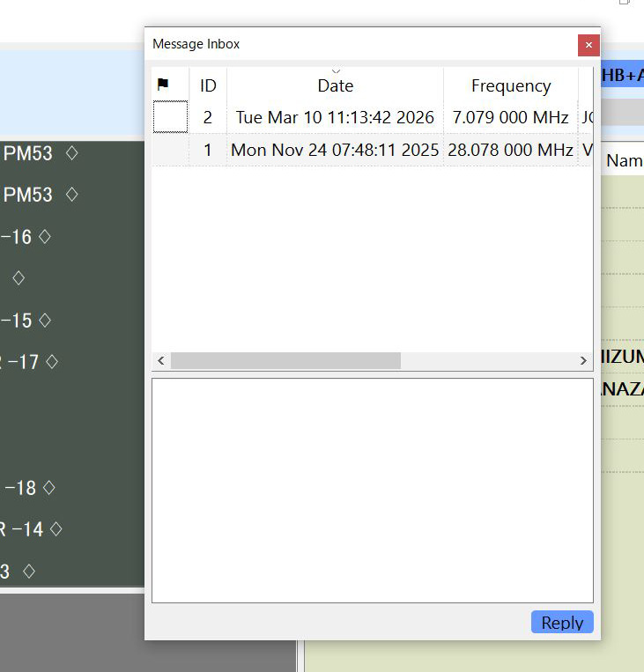Sort by the Frequency column header
This screenshot has height=672, width=644.
(x=511, y=85)
